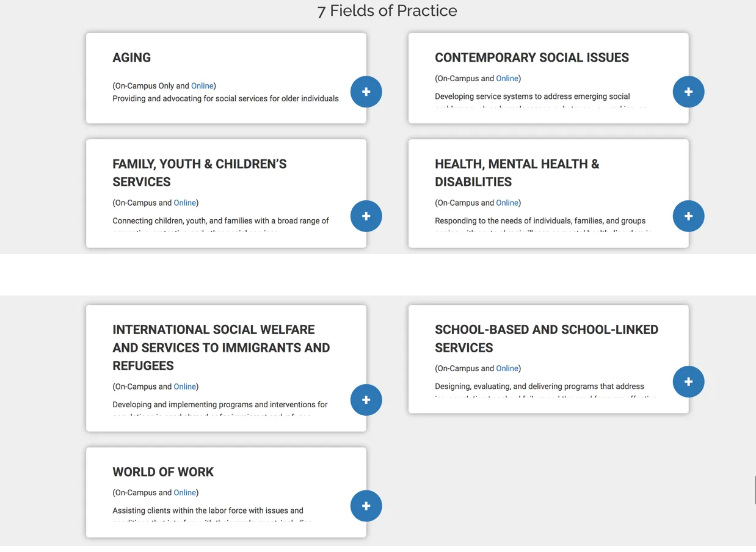This screenshot has height=552, width=756.
Task: Click the Aging card heading
Action: (x=131, y=58)
